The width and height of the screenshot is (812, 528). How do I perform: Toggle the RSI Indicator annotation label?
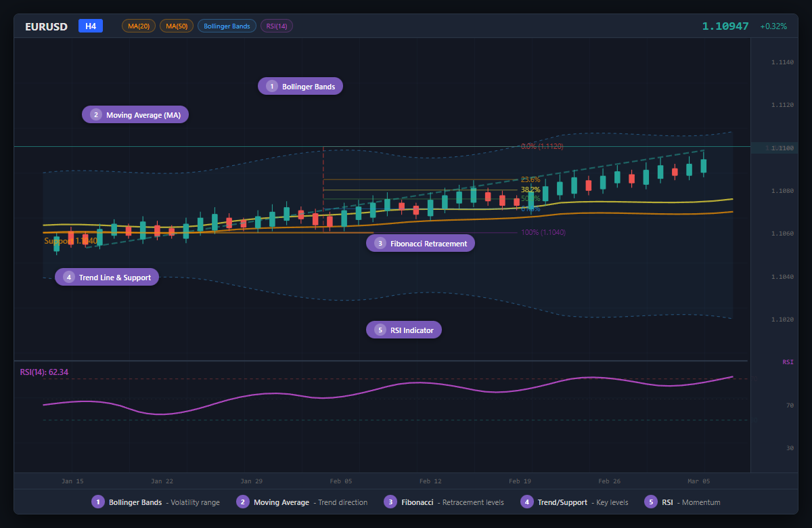click(x=403, y=330)
